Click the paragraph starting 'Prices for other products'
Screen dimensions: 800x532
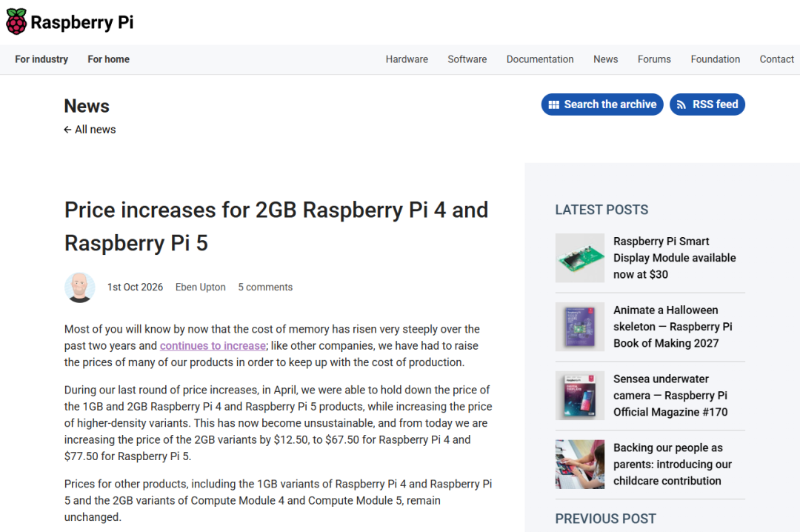(278, 500)
